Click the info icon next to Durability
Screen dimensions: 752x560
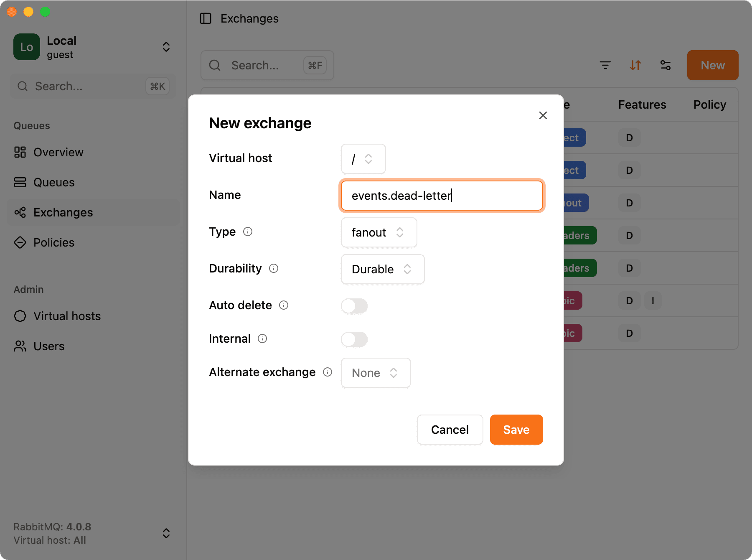pos(274,268)
